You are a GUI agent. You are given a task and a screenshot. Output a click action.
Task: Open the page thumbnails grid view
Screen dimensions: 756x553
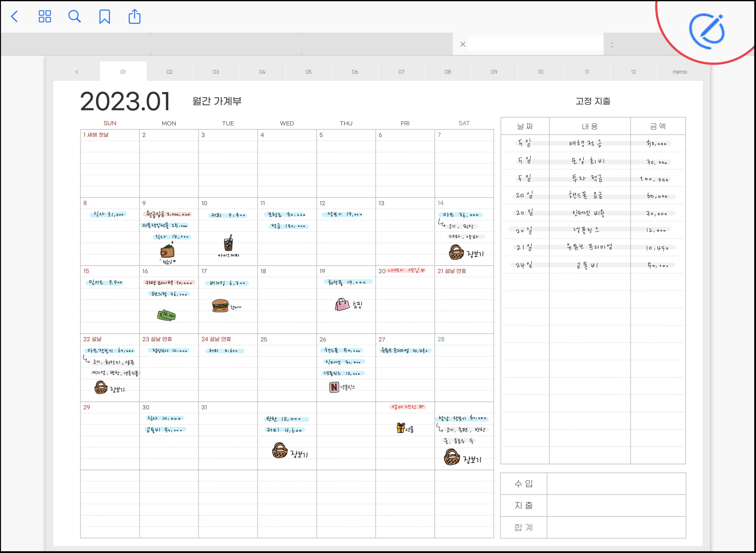pos(45,16)
